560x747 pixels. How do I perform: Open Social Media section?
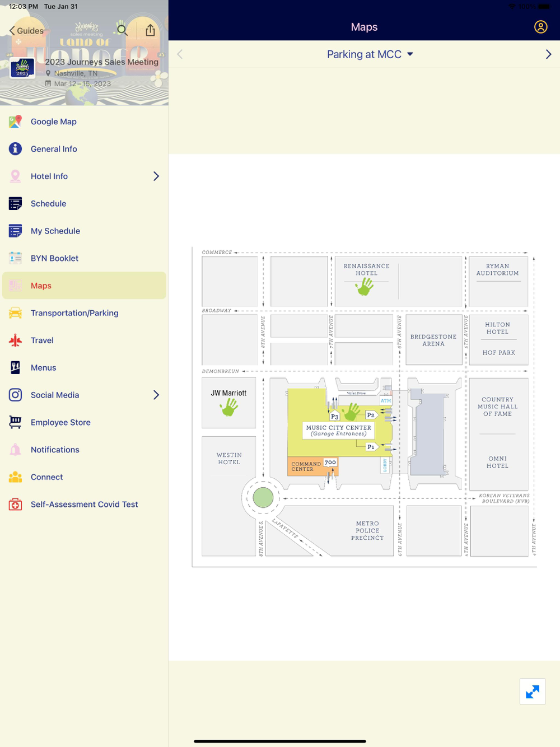(84, 395)
